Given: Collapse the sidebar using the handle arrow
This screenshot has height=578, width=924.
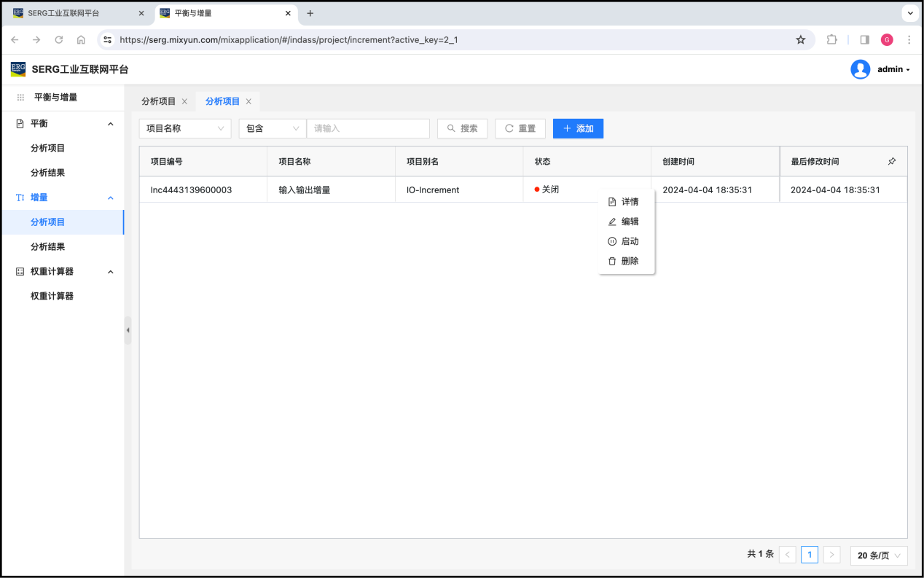Looking at the screenshot, I should click(128, 330).
